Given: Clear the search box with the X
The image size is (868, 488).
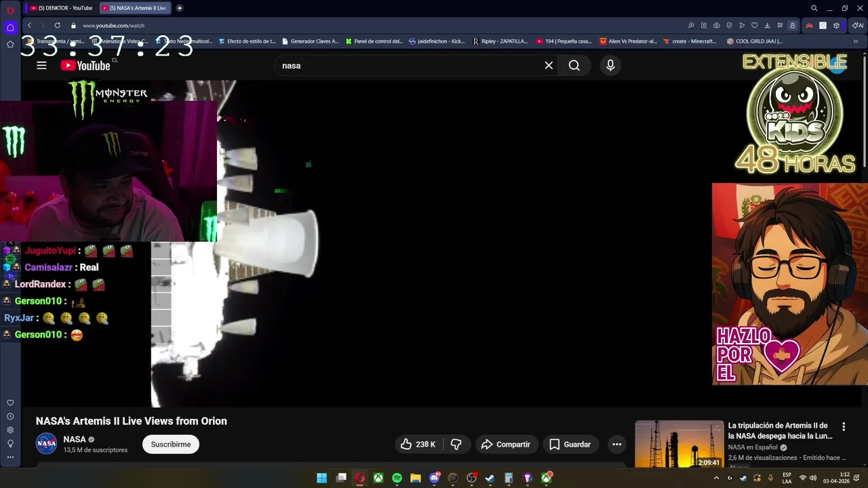Looking at the screenshot, I should click(x=549, y=65).
